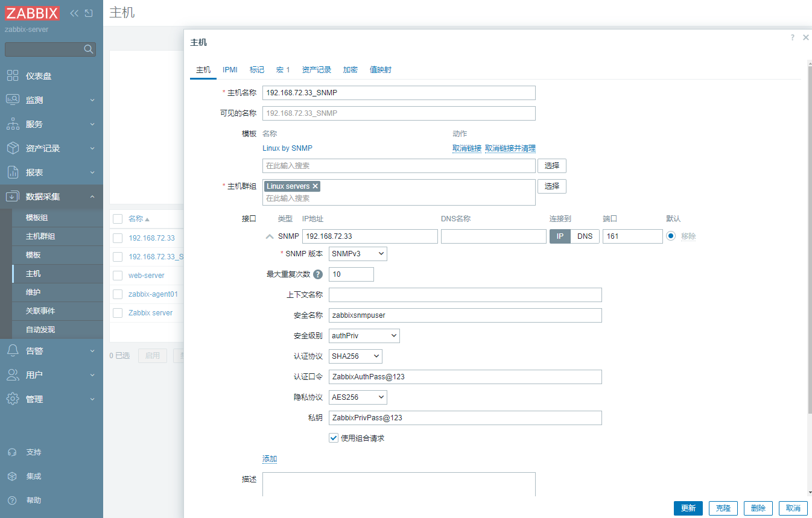Switch to the 宏 1 macros tab
Screen dimensions: 812x518
tap(283, 70)
